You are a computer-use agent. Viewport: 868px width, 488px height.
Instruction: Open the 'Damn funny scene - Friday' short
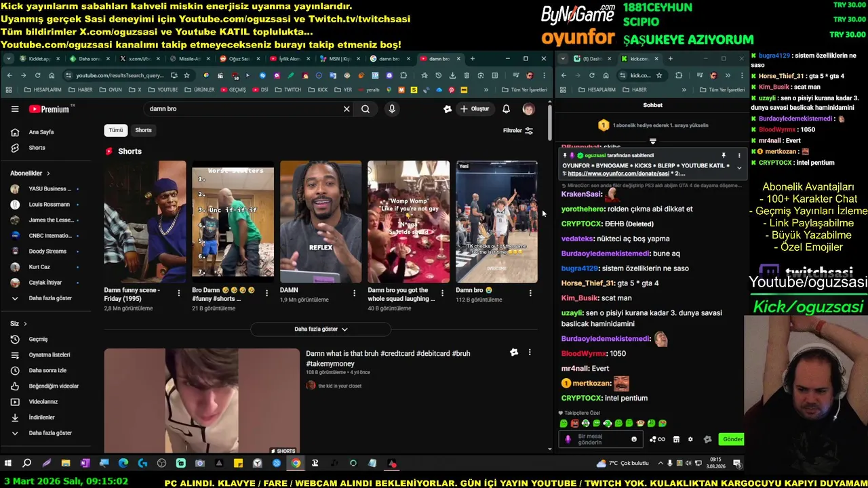(144, 222)
